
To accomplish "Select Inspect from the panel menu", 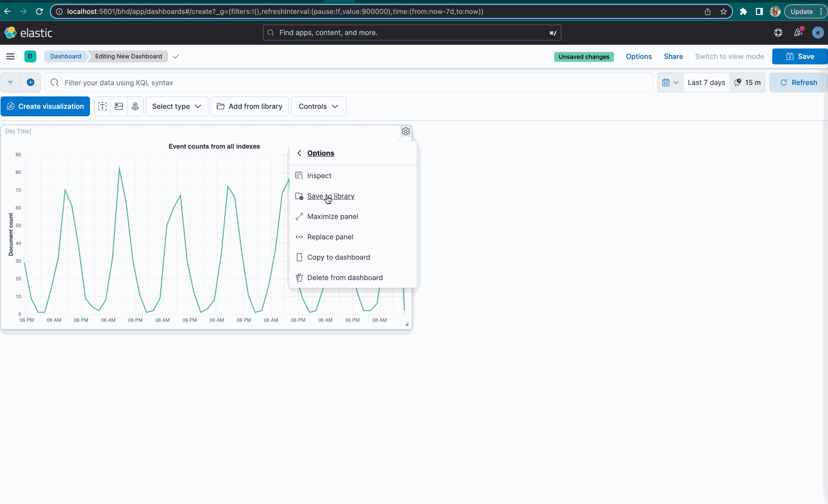I will click(319, 175).
